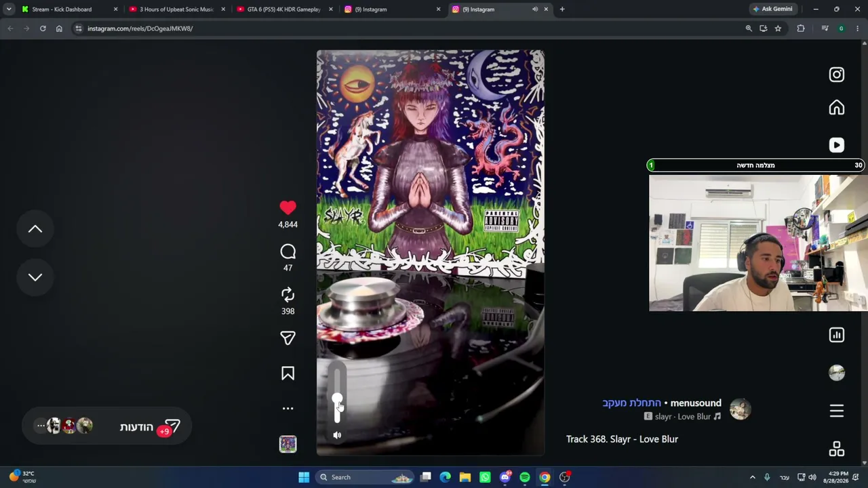Open the Windows Start menu
Viewport: 868px width, 488px height.
(304, 477)
